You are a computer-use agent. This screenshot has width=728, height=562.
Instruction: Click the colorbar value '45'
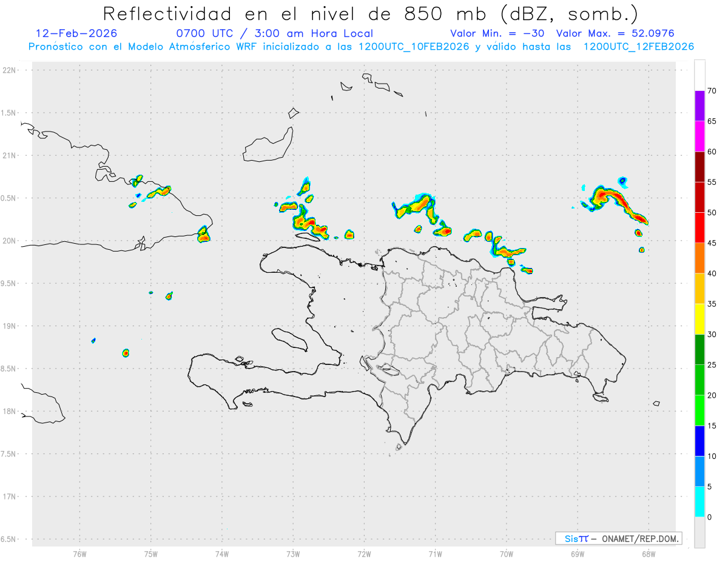712,243
